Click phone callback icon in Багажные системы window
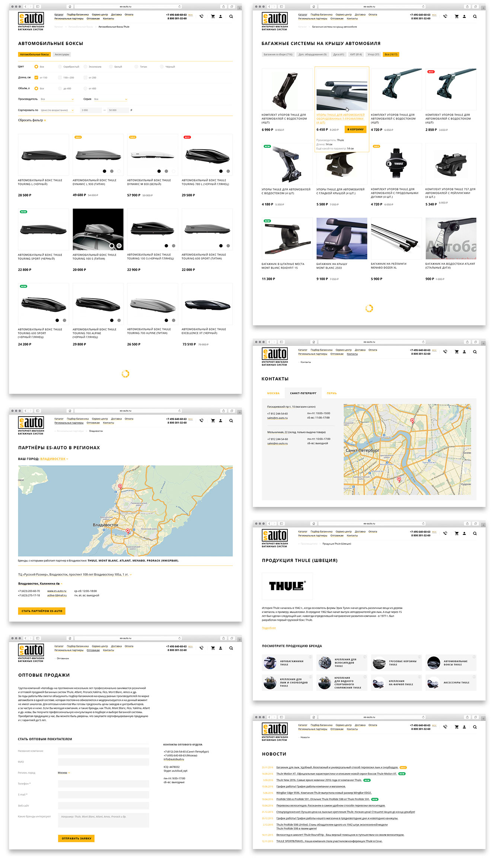Screen dimensions: 495x868 pos(445,16)
